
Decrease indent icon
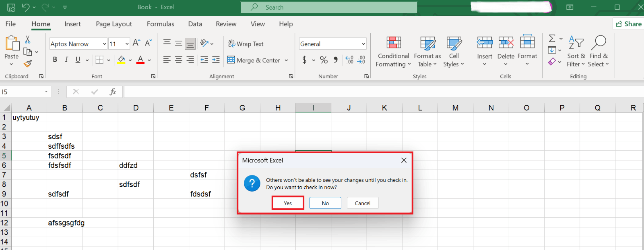click(204, 60)
